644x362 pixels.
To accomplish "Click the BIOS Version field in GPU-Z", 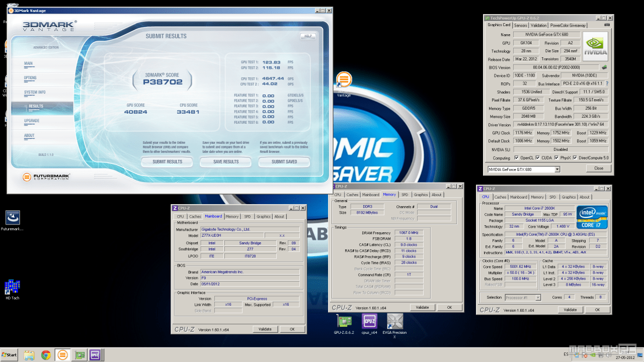I will pyautogui.click(x=556, y=67).
